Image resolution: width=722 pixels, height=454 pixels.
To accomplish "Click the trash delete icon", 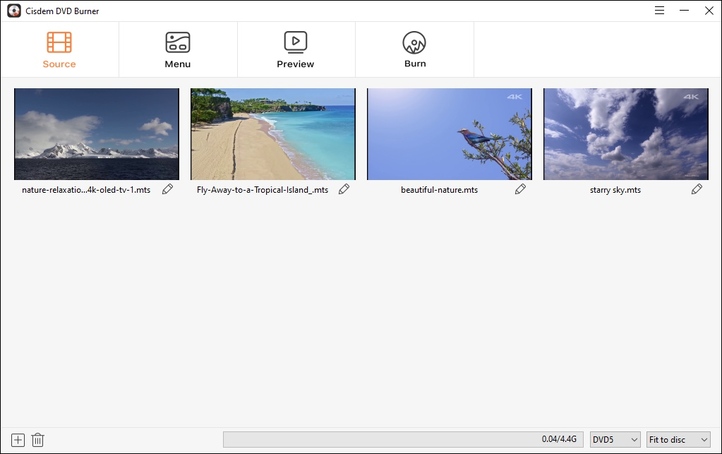I will point(38,440).
